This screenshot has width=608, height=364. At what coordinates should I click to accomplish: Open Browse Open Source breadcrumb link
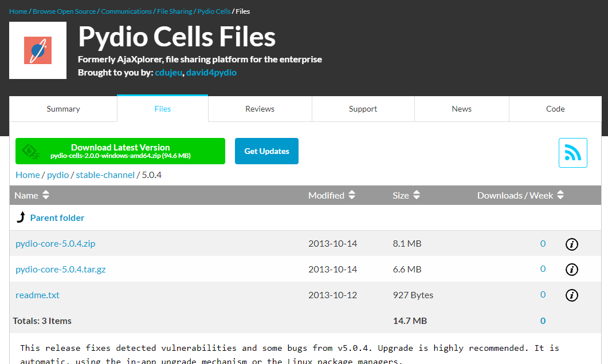click(x=64, y=11)
